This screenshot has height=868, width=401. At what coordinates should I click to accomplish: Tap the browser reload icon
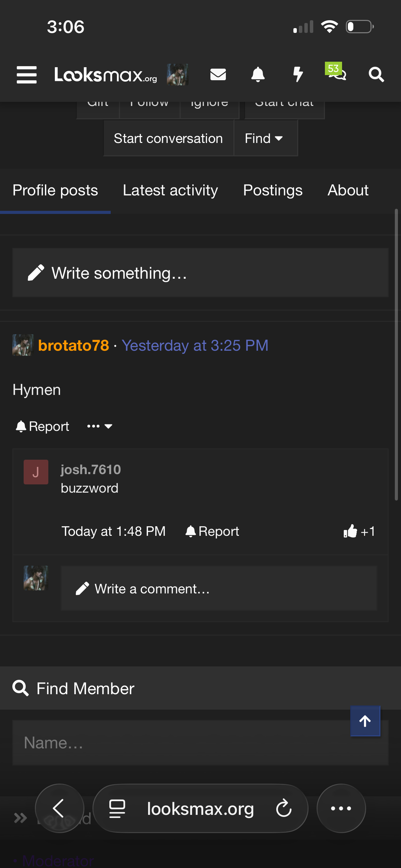click(x=284, y=808)
